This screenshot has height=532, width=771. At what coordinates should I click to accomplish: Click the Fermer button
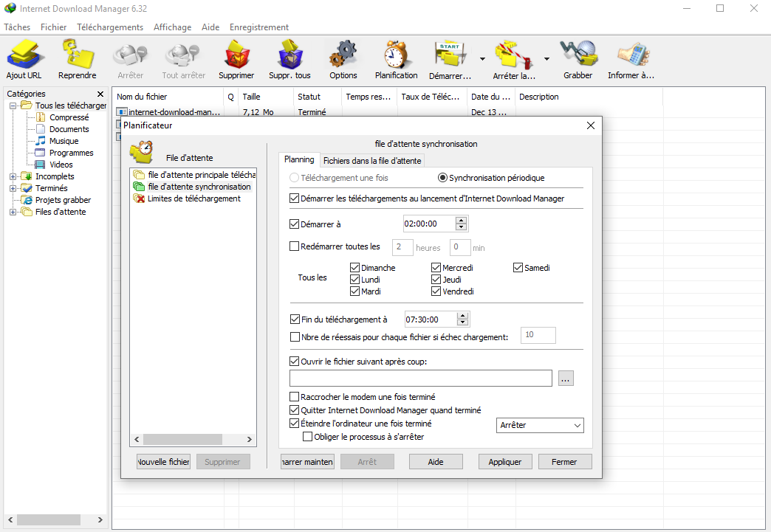coord(564,462)
